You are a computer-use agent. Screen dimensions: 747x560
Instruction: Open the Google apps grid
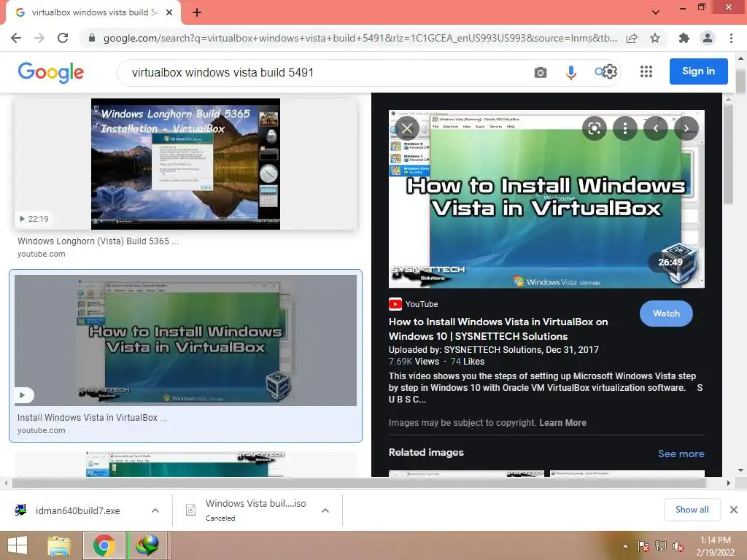pyautogui.click(x=646, y=71)
